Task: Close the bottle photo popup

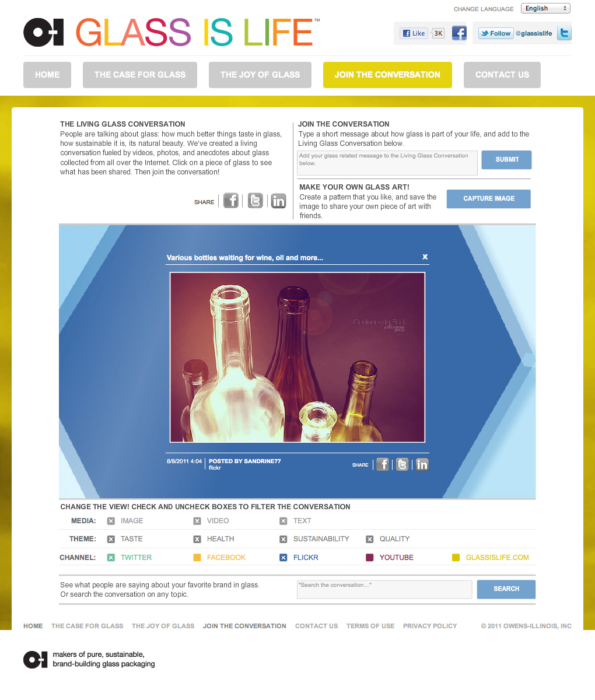Action: [425, 257]
